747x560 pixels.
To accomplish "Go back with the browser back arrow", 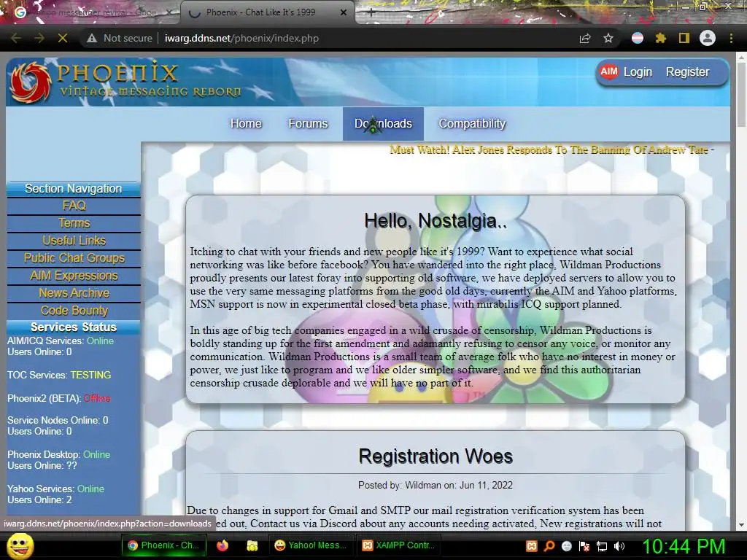I will click(x=16, y=38).
